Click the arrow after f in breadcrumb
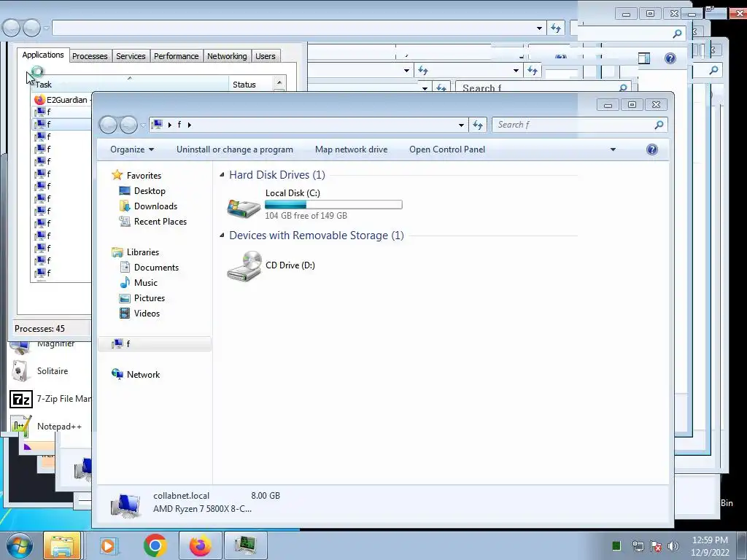This screenshot has height=560, width=747. click(189, 125)
